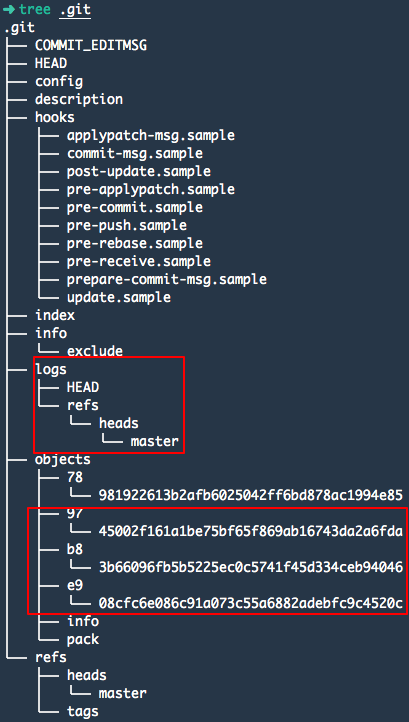Click the pack folder under objects
This screenshot has width=409, height=722.
[x=83, y=640]
